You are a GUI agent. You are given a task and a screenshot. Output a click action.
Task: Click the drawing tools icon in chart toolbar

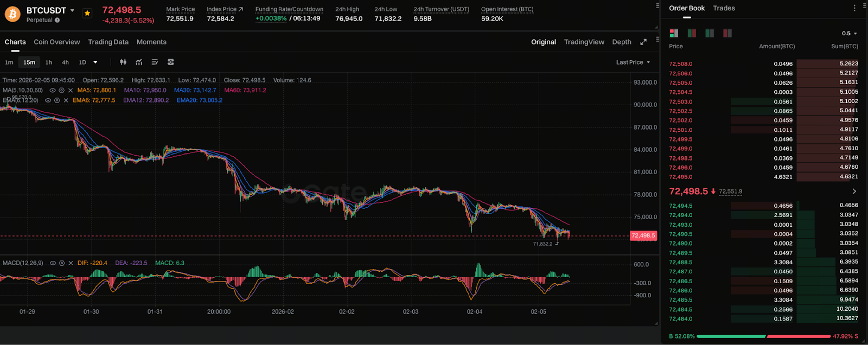coord(155,62)
